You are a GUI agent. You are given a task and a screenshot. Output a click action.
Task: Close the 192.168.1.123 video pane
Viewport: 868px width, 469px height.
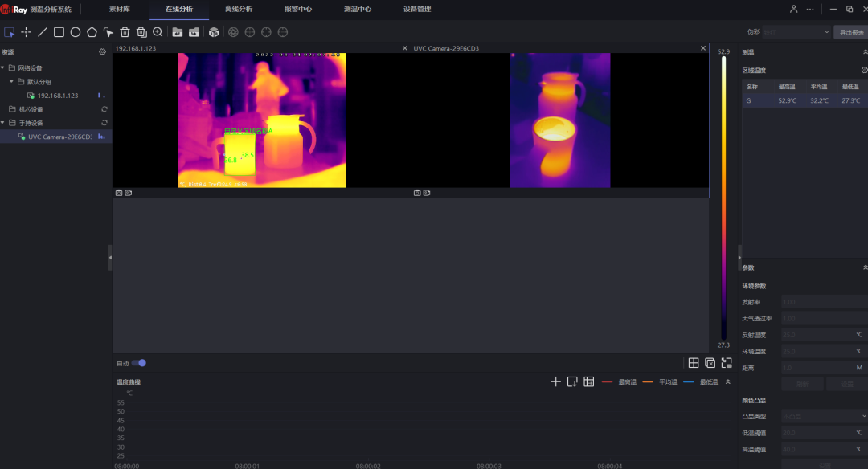[404, 48]
